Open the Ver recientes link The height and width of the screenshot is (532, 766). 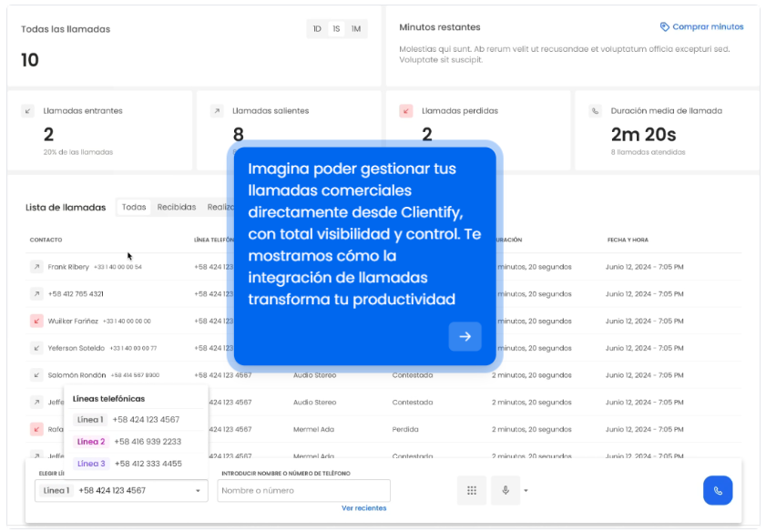coord(364,508)
